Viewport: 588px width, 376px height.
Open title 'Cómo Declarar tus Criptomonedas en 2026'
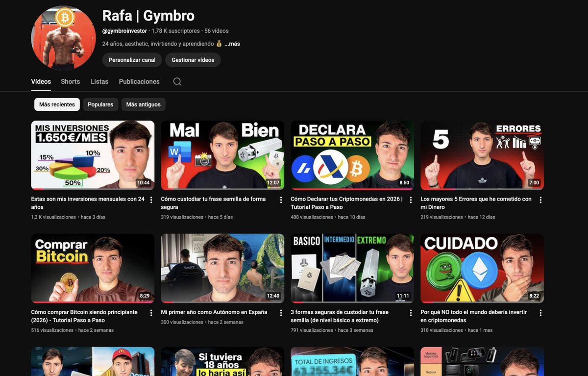tap(346, 203)
